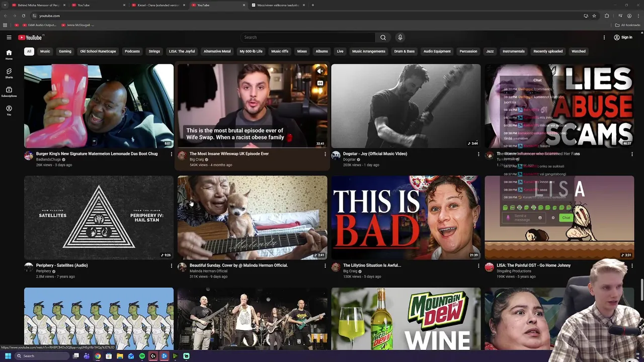Open Windows Start menu
Viewport: 644px width, 362px height.
[x=8, y=356]
